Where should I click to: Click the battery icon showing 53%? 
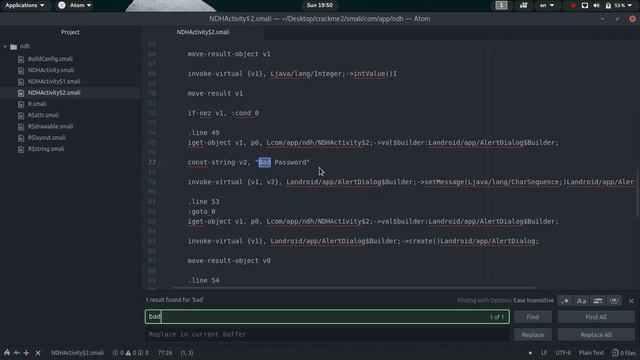(x=608, y=5)
